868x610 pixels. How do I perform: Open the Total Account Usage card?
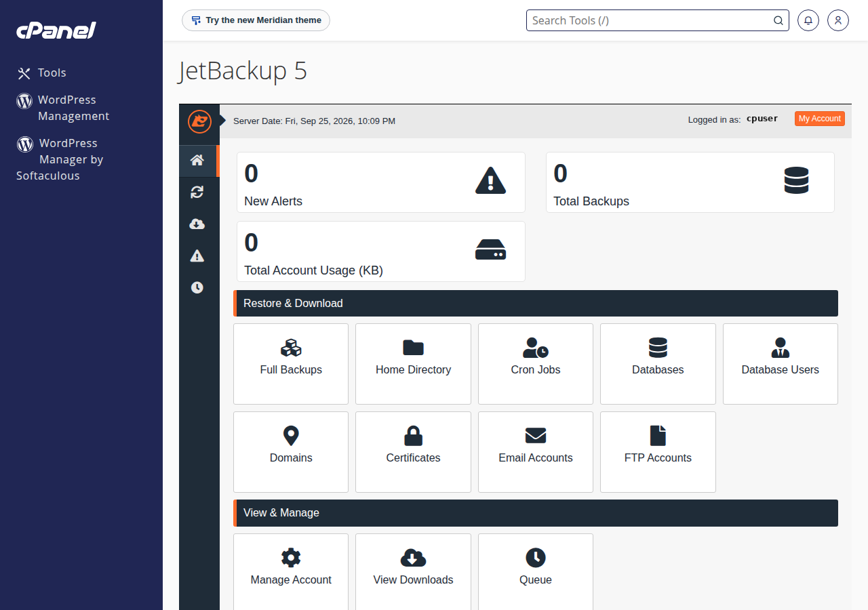pos(381,251)
